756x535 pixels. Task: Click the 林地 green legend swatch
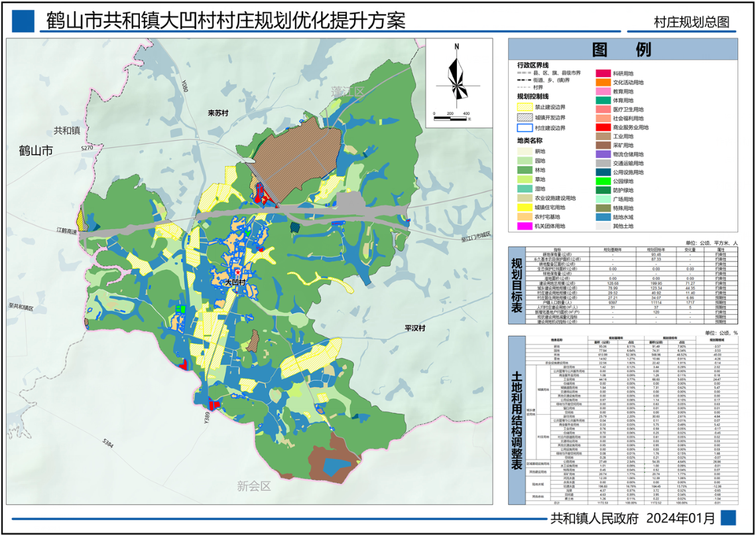[x=527, y=169]
